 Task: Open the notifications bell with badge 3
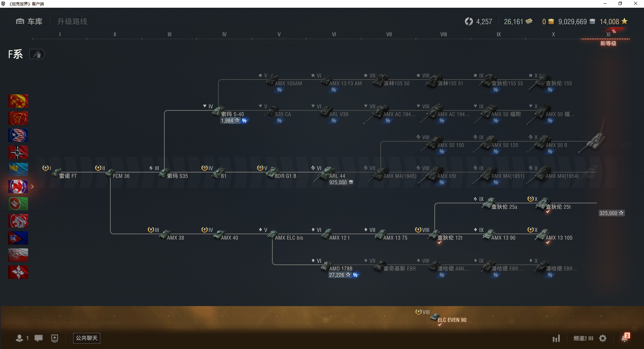[625, 338]
